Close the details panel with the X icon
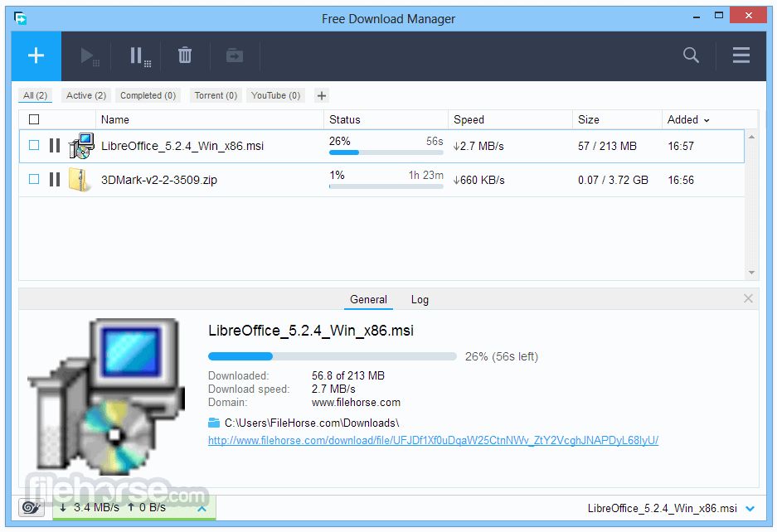 (748, 298)
